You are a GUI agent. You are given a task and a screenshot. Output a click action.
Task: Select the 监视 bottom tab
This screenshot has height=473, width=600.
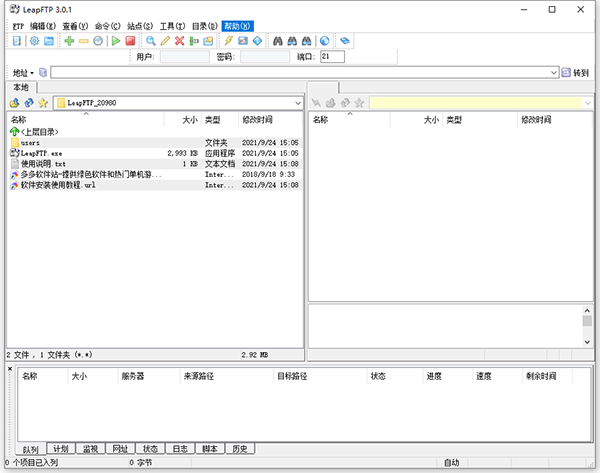click(x=91, y=449)
